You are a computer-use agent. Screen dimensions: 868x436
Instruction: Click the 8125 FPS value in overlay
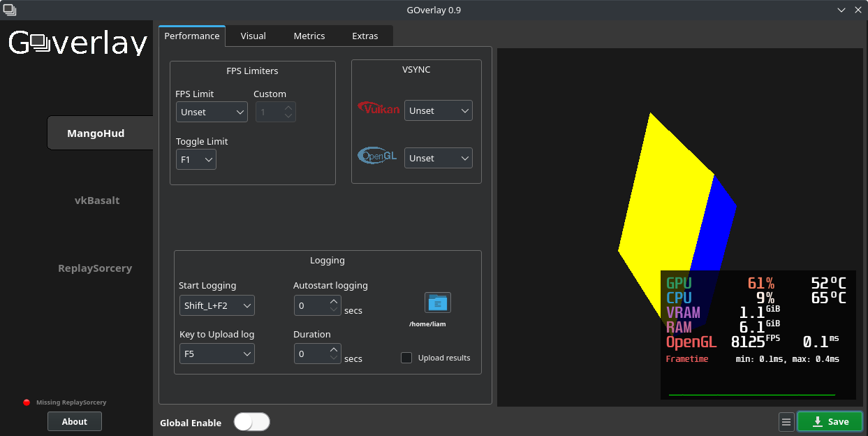[x=756, y=342]
